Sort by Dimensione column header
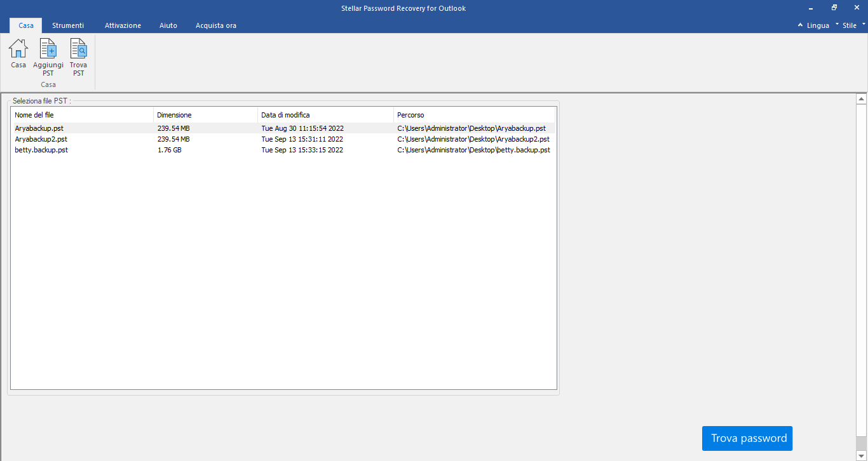The height and width of the screenshot is (461, 868). coord(205,115)
